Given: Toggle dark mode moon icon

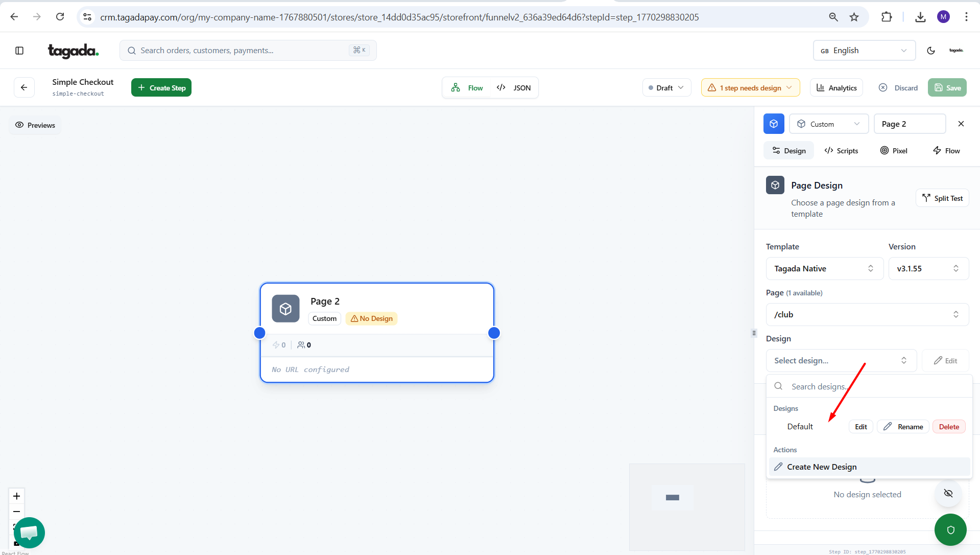Looking at the screenshot, I should click(x=930, y=51).
